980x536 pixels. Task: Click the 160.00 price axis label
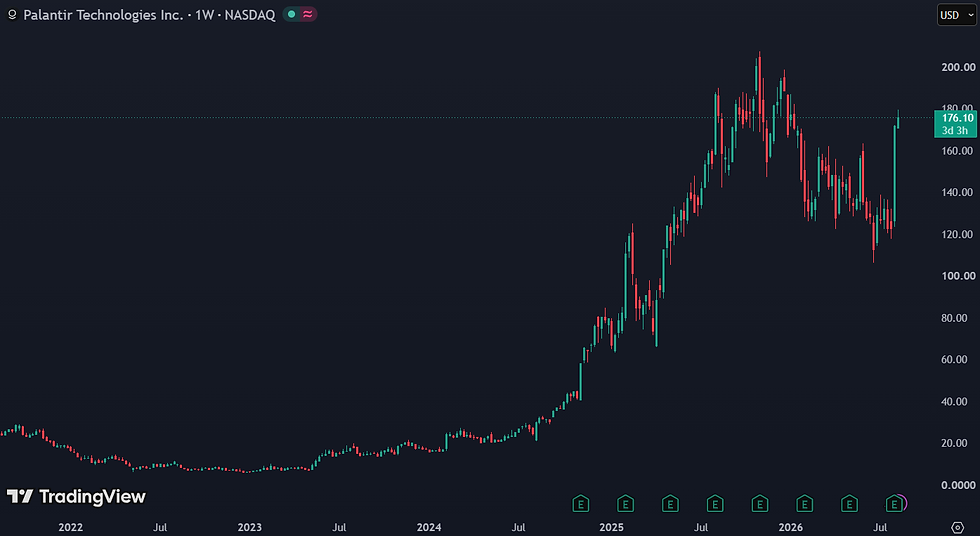pos(958,151)
